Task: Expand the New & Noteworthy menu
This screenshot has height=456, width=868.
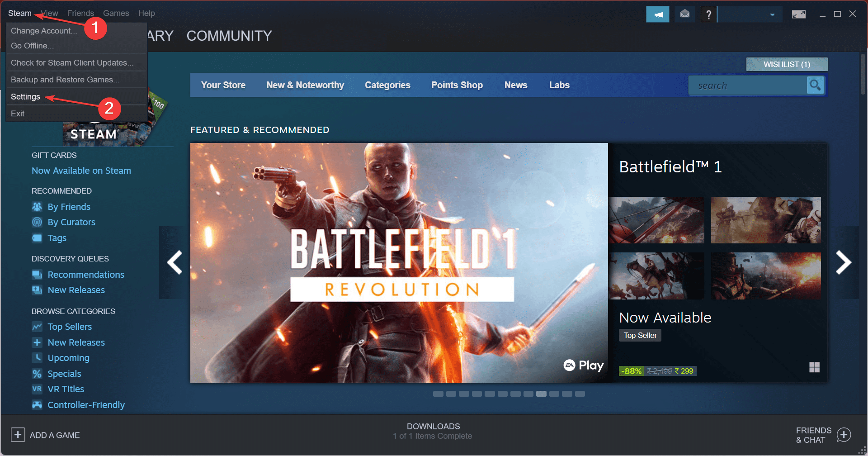Action: click(305, 85)
